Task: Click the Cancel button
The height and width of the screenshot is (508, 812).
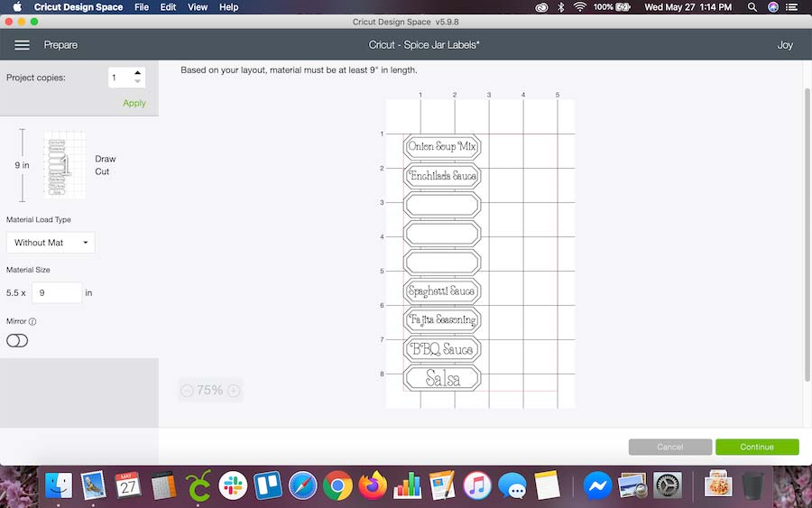Action: point(670,447)
